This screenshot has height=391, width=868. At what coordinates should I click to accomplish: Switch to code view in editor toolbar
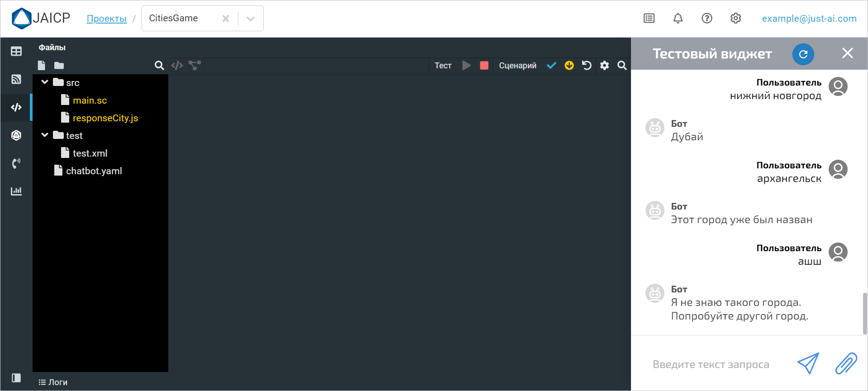click(x=177, y=66)
